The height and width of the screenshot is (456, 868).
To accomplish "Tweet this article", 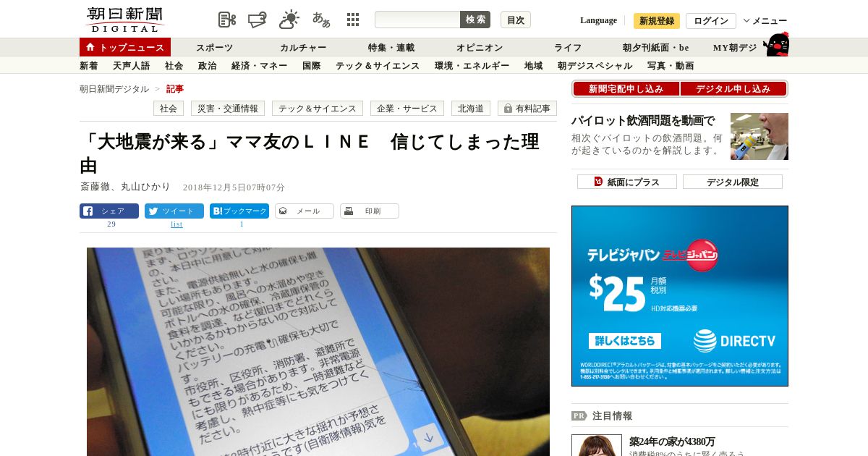I will pyautogui.click(x=174, y=211).
